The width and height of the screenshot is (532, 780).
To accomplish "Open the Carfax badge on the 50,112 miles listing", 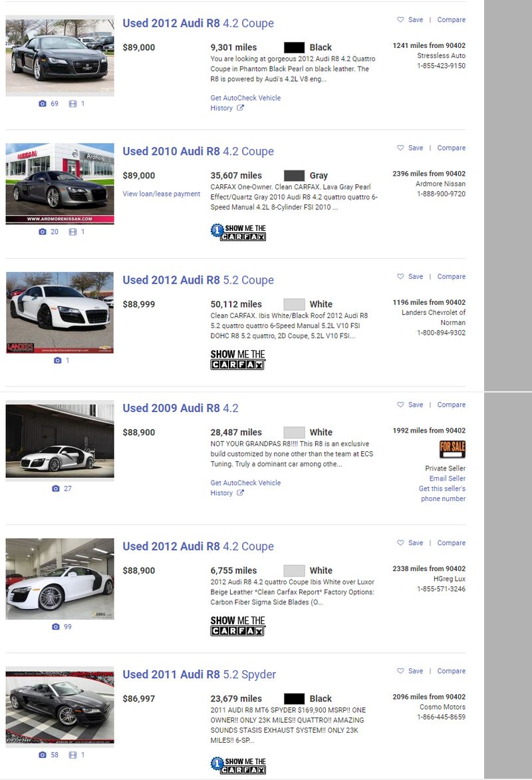I will [x=238, y=359].
